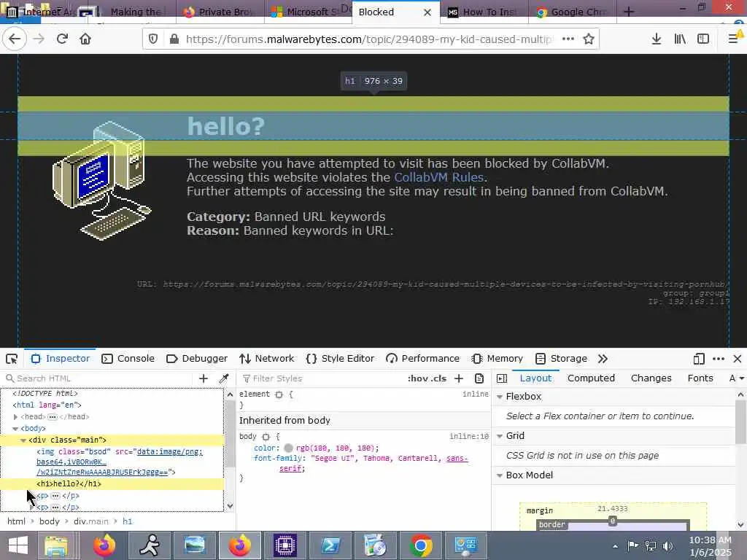This screenshot has width=747, height=560.
Task: Click the site security padlock icon
Action: pyautogui.click(x=174, y=39)
